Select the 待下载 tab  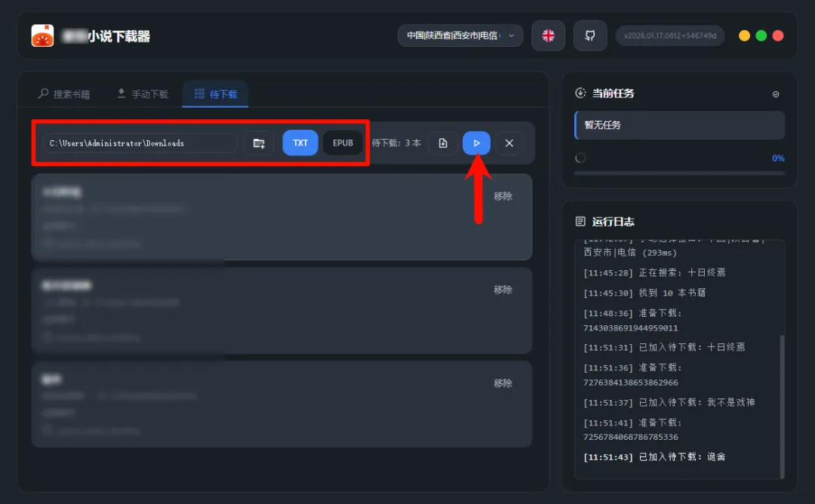(x=215, y=94)
